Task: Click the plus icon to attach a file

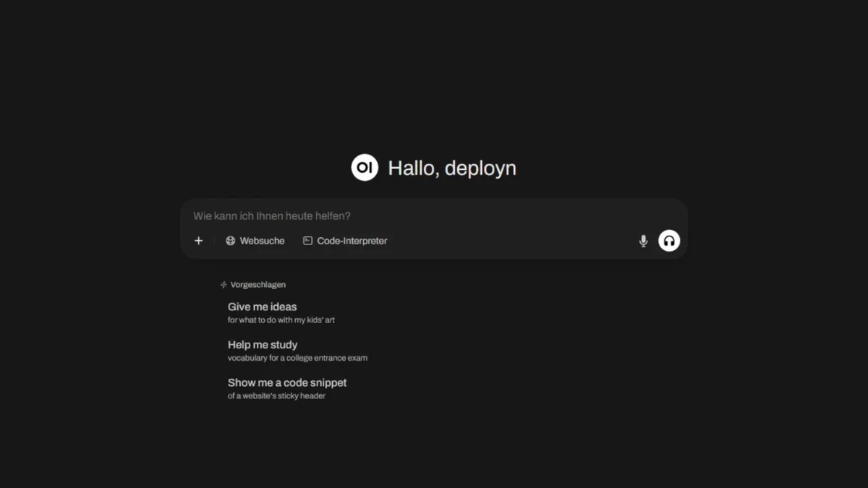Action: [x=198, y=241]
